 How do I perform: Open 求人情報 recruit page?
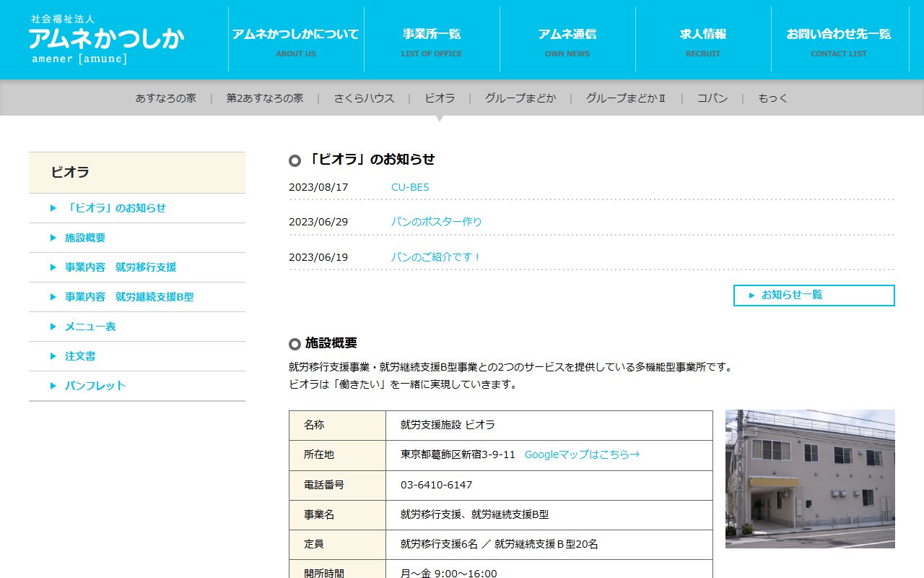point(703,39)
